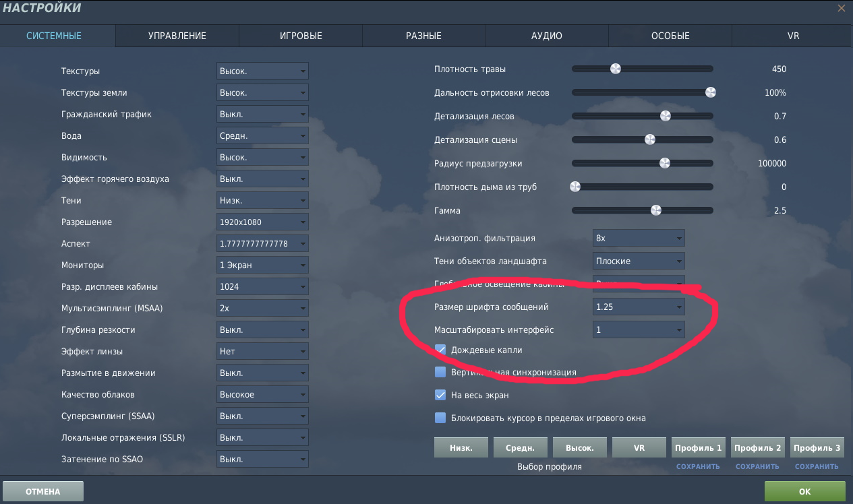This screenshot has width=853, height=504.
Task: Expand the Мониторы dropdown
Action: 262,265
